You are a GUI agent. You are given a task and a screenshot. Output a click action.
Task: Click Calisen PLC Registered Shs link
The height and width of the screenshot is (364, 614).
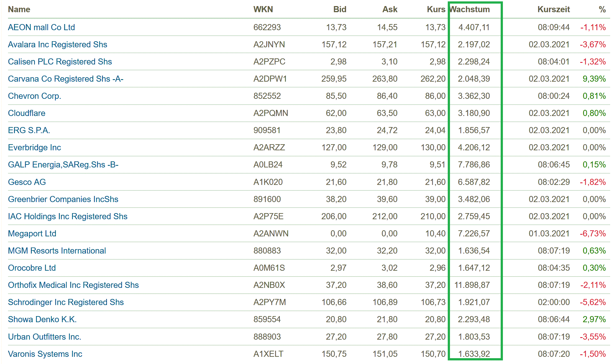tap(60, 62)
